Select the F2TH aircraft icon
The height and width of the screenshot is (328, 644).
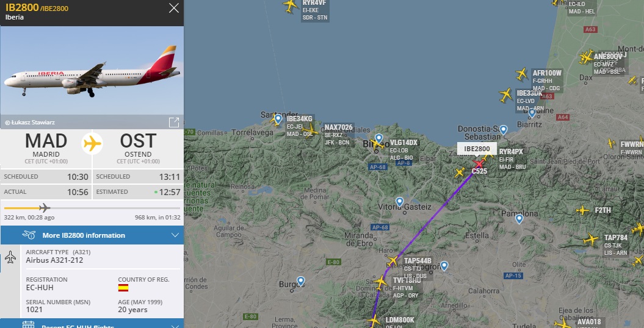point(582,211)
